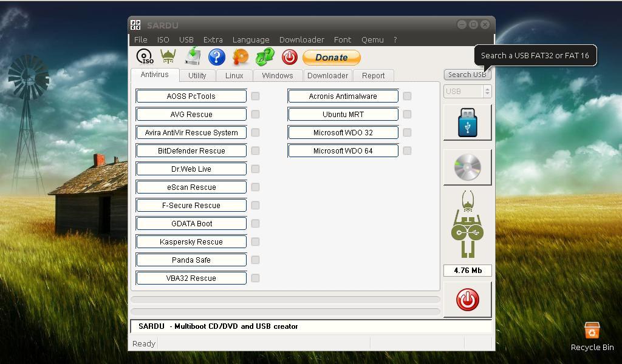The height and width of the screenshot is (364, 622).
Task: Click the green horned-helmet SARDU toolbar icon
Action: click(168, 56)
